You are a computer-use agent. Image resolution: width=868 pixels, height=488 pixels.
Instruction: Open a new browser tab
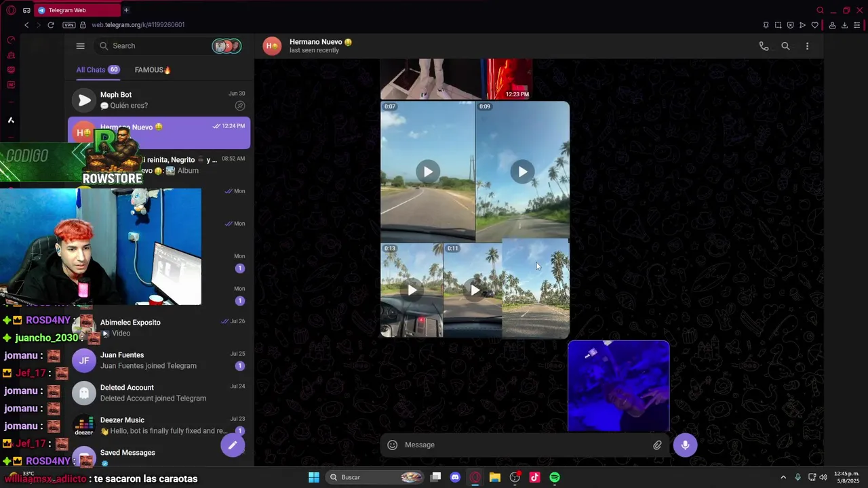tap(126, 10)
